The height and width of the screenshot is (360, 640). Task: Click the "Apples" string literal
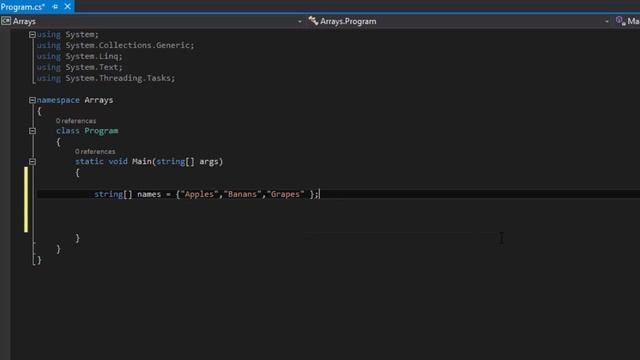pyautogui.click(x=199, y=194)
